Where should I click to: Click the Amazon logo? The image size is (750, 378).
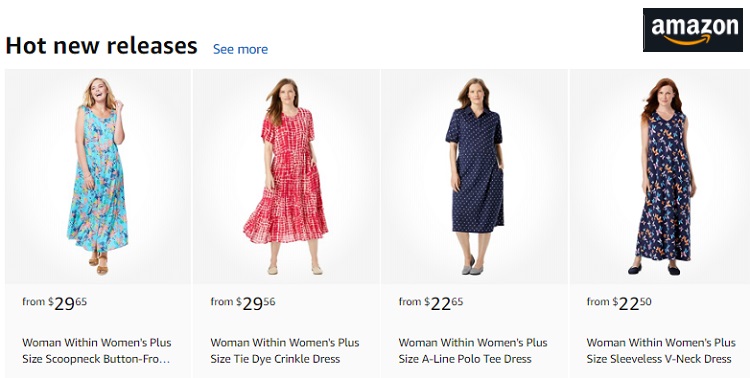pos(693,30)
